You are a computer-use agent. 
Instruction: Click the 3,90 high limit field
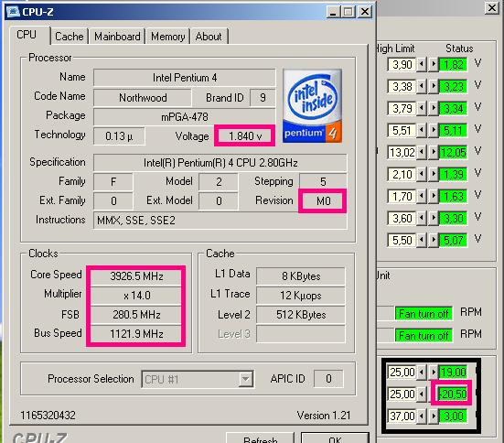pos(402,64)
